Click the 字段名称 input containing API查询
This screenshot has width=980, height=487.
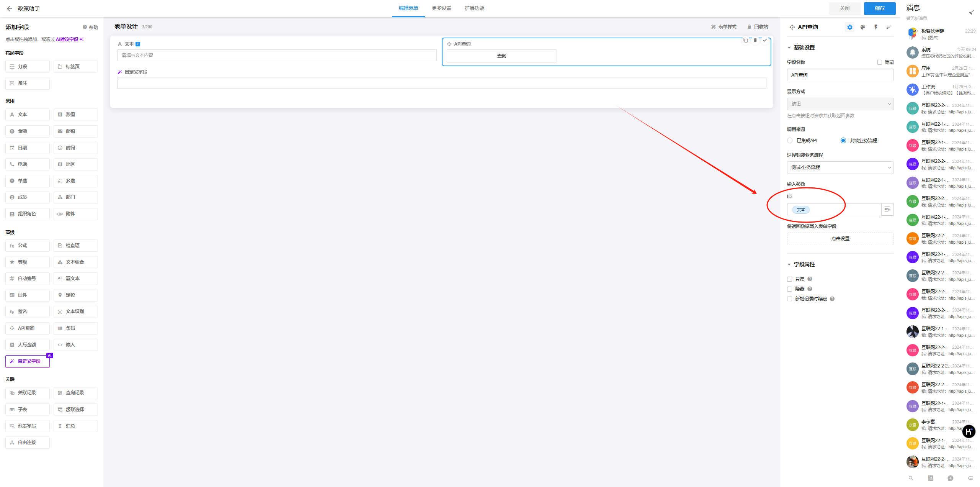840,75
